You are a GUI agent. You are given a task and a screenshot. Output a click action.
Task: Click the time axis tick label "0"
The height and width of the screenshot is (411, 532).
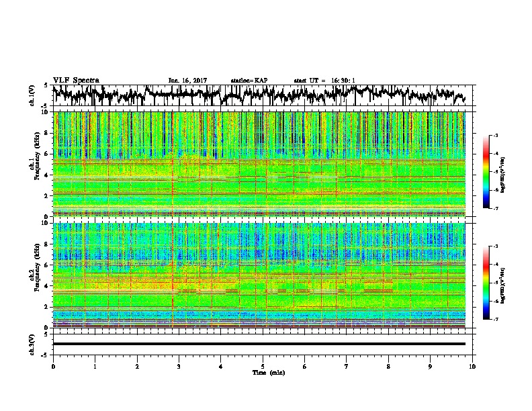pos(53,367)
